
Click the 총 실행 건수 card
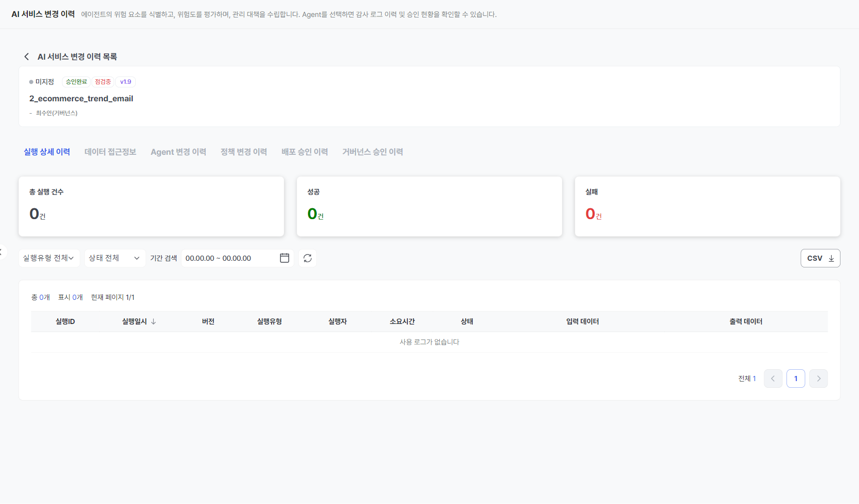pyautogui.click(x=151, y=207)
